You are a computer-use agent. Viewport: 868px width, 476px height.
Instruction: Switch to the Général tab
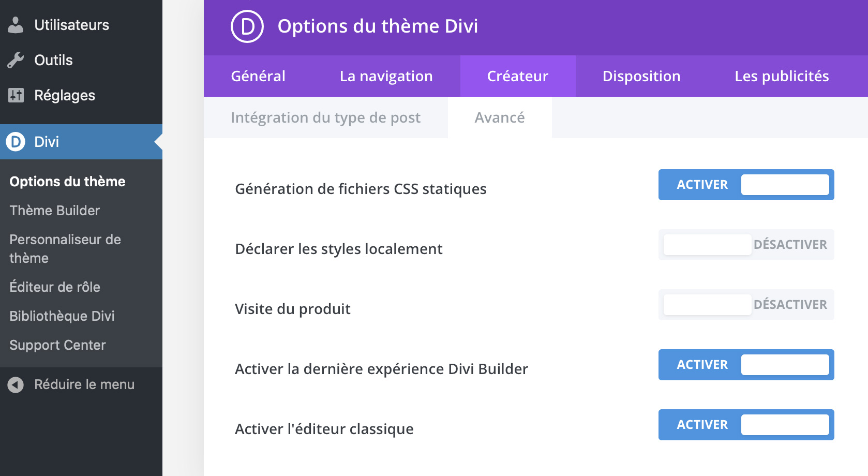[x=258, y=76]
